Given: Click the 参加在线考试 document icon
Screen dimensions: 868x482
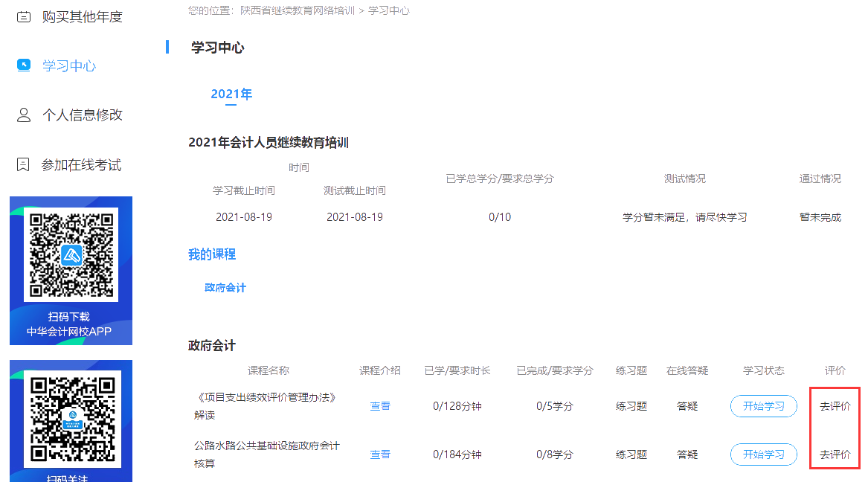Looking at the screenshot, I should click(x=24, y=164).
